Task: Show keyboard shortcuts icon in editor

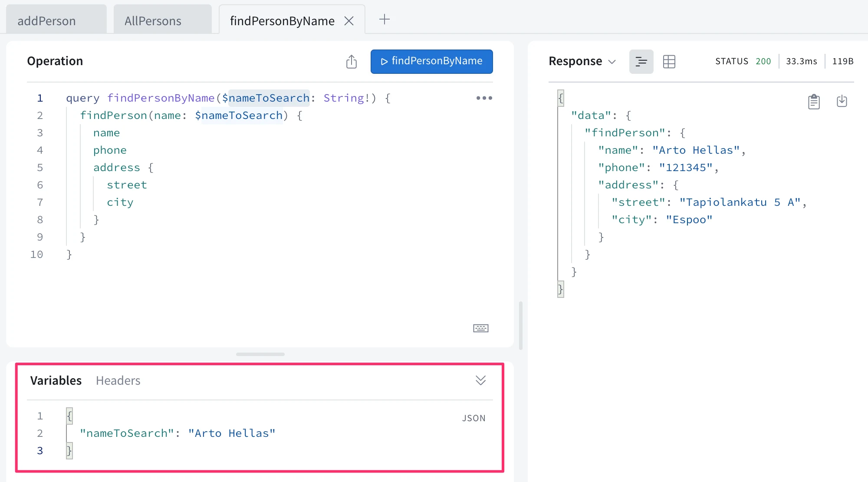Action: (480, 328)
